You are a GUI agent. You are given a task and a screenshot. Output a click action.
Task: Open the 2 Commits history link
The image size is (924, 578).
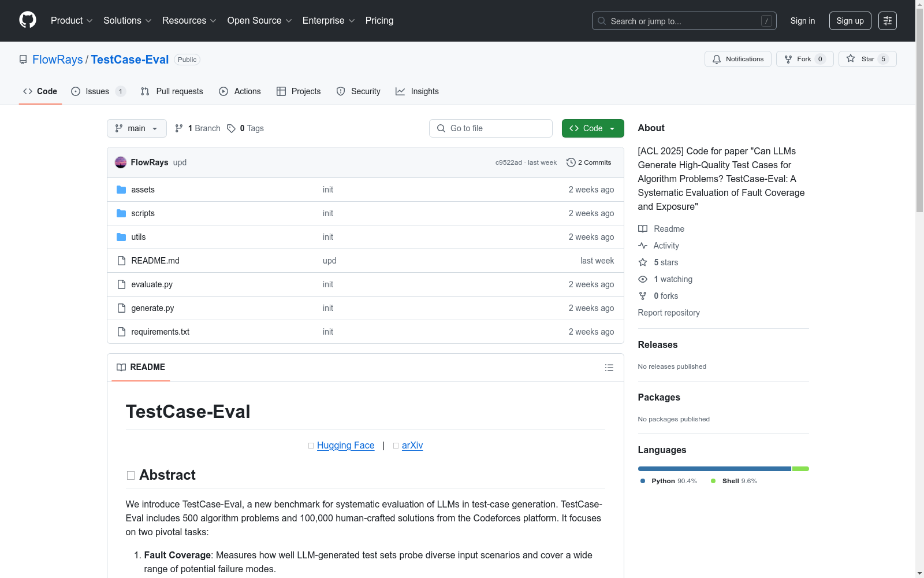589,162
